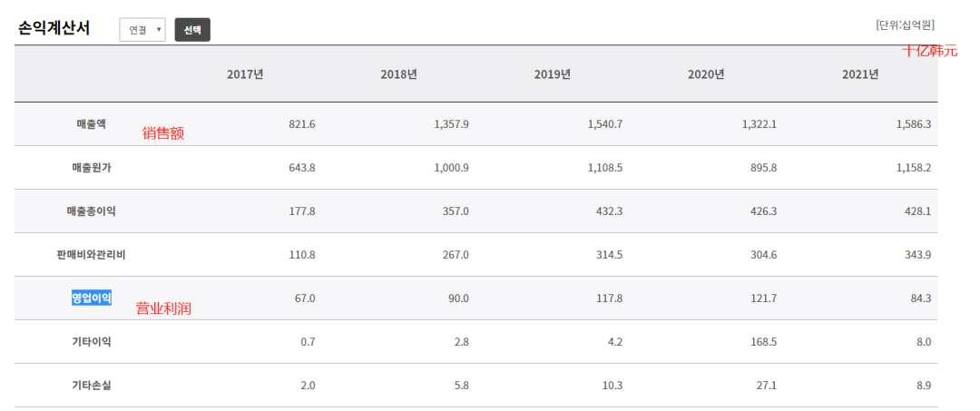Click the 매출액 row label
The width and height of the screenshot is (980, 411).
tap(91, 123)
